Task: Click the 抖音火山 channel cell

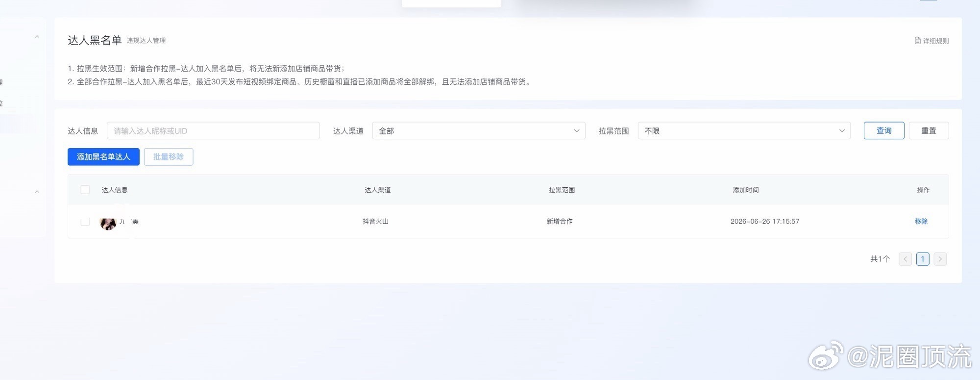Action: tap(375, 221)
